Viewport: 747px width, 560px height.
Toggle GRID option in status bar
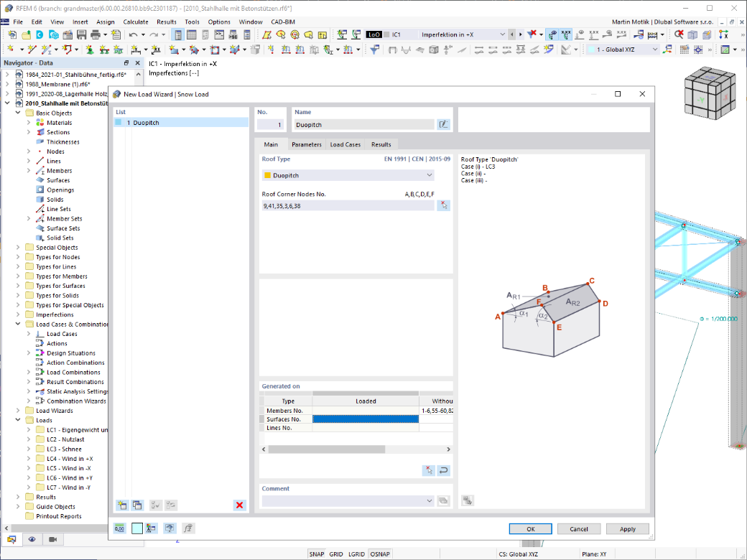point(336,554)
